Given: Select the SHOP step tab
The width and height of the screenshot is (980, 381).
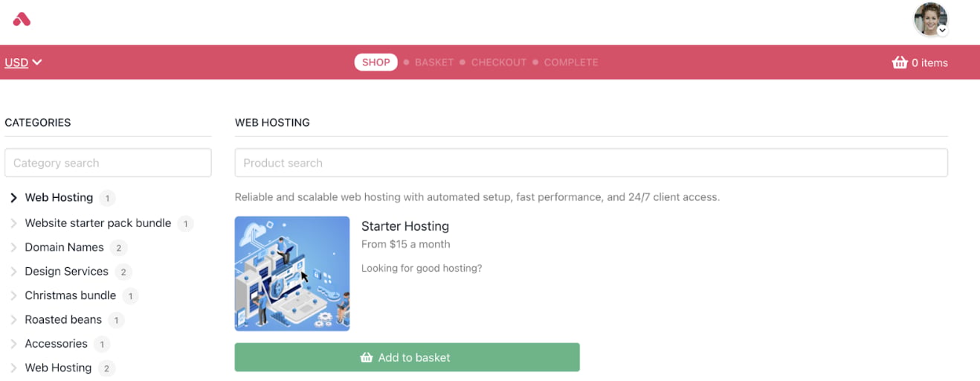Looking at the screenshot, I should point(375,63).
